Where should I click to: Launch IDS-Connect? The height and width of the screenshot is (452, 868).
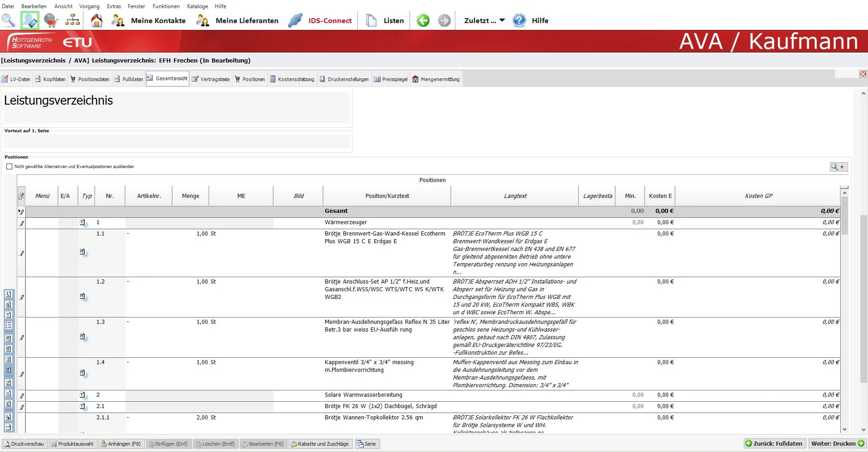point(320,20)
